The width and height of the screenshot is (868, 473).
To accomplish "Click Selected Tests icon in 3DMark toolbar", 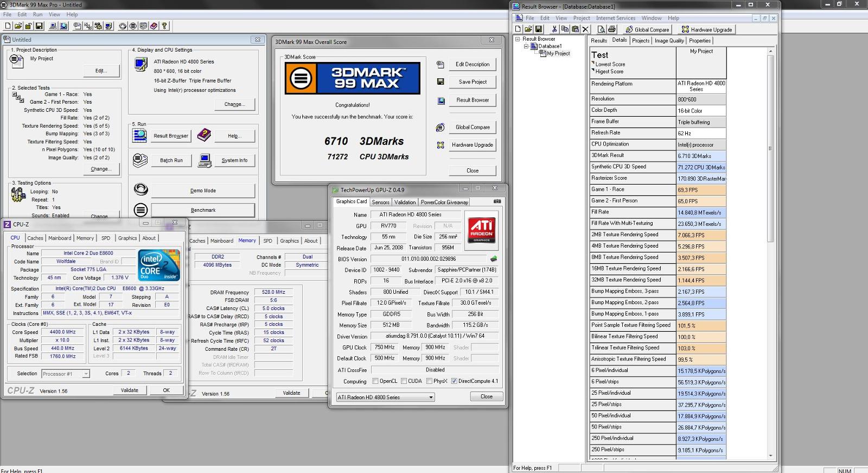I will pos(88,26).
